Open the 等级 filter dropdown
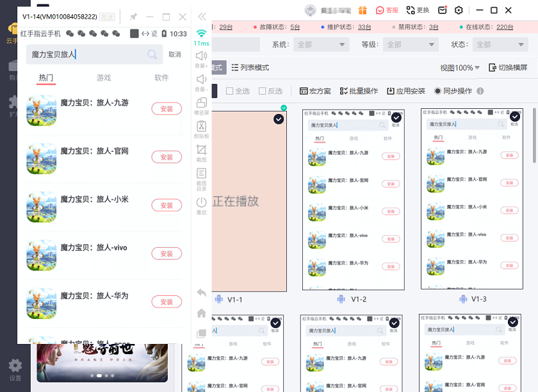Viewport: 538px width, 392px height. pyautogui.click(x=411, y=44)
